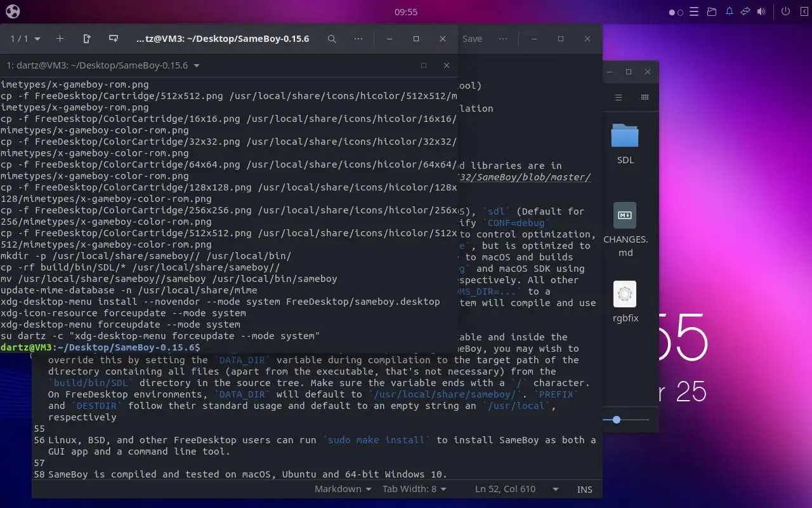Image resolution: width=812 pixels, height=508 pixels.
Task: Minimize the terminal window
Action: [x=390, y=39]
